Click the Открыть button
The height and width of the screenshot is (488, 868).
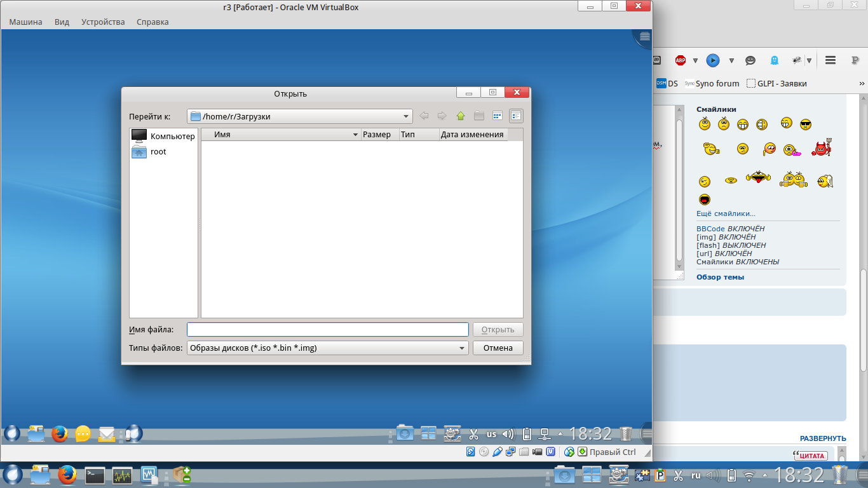(x=498, y=330)
